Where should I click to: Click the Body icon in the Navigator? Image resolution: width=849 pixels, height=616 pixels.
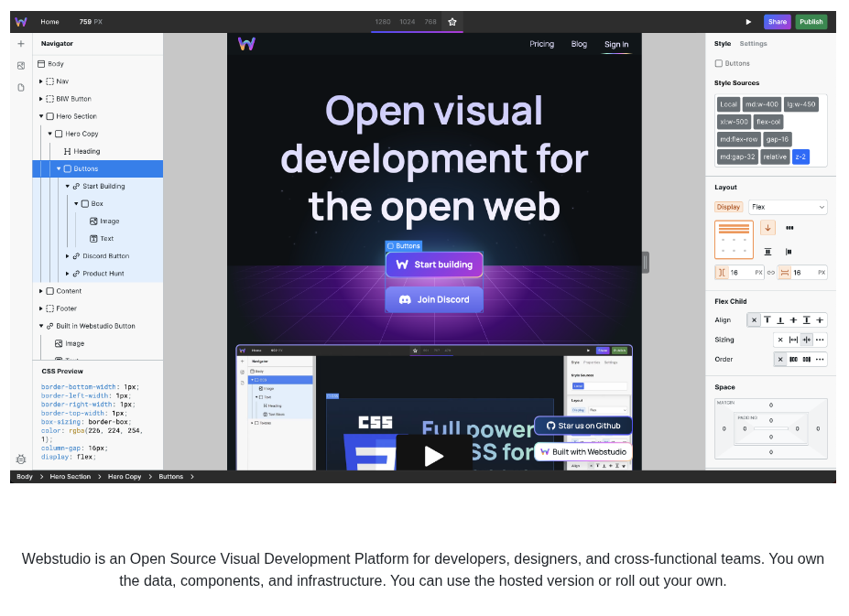(x=41, y=64)
